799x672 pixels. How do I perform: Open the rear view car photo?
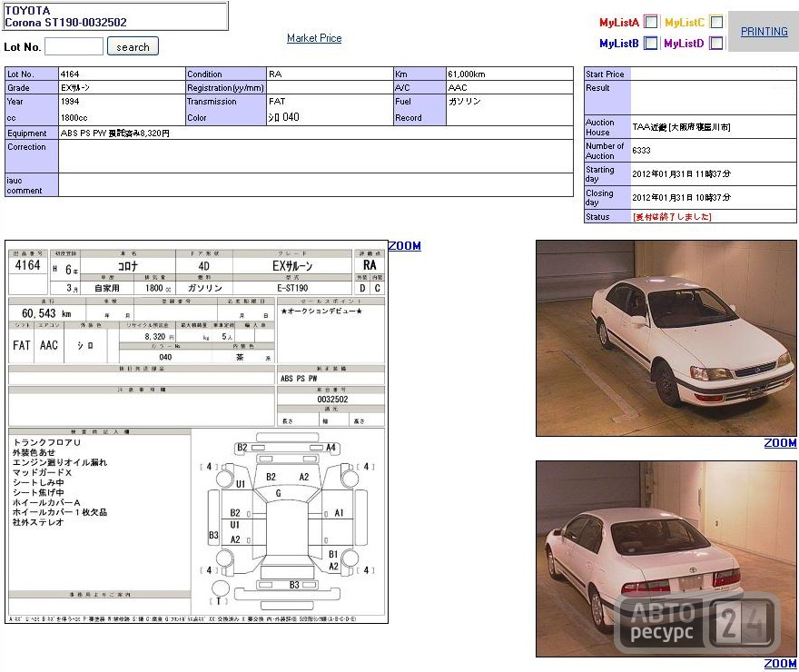pos(666,558)
